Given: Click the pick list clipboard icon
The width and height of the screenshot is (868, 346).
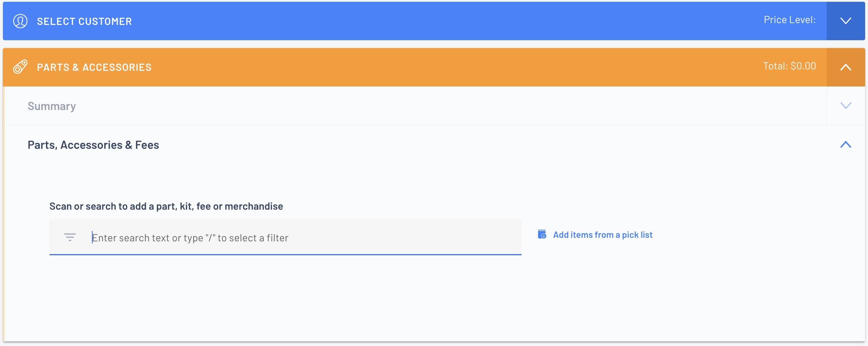Looking at the screenshot, I should click(542, 234).
